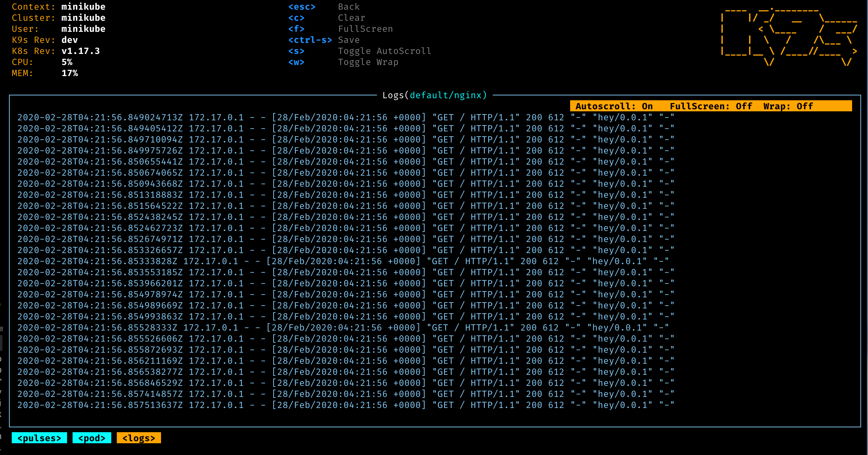Click the Wrap: Off status indicator
Screen dimensions: 868x455
click(788, 106)
